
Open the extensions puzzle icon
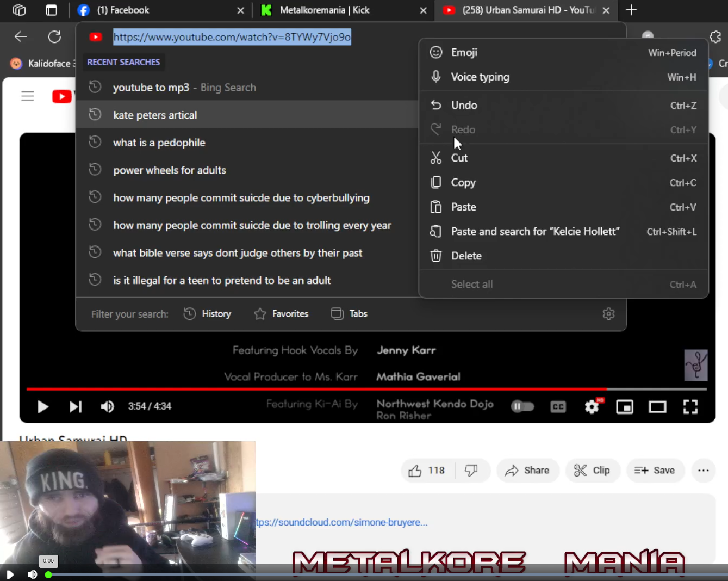click(x=715, y=37)
